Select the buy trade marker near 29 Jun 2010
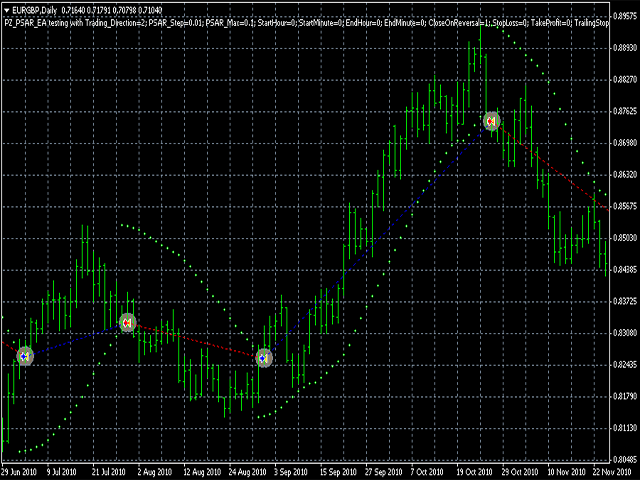This screenshot has width=640, height=480. click(24, 357)
